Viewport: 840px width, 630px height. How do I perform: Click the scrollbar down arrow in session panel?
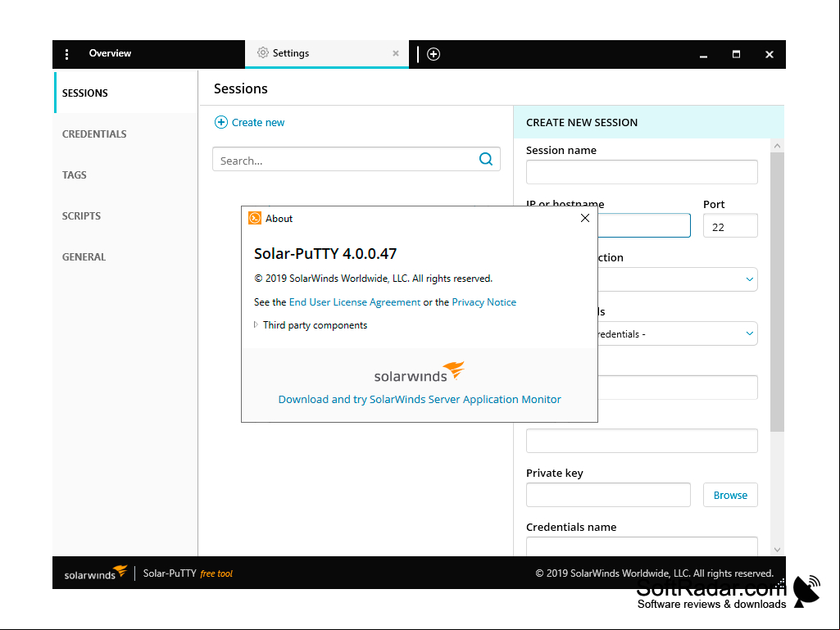click(x=777, y=550)
